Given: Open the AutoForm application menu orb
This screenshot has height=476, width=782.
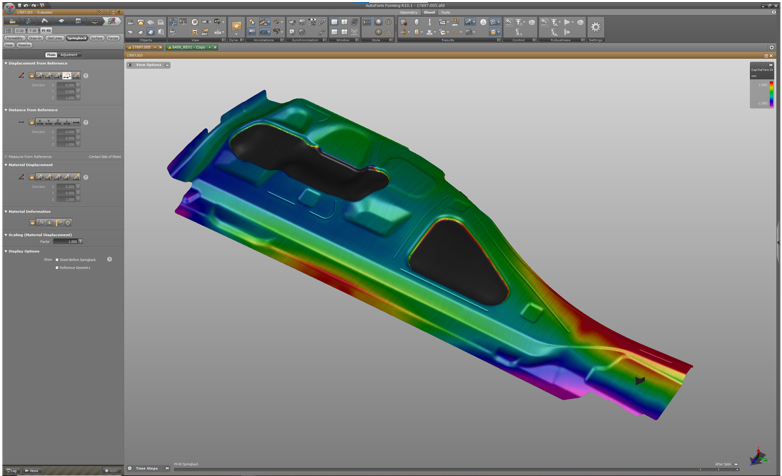Looking at the screenshot, I should point(9,8).
